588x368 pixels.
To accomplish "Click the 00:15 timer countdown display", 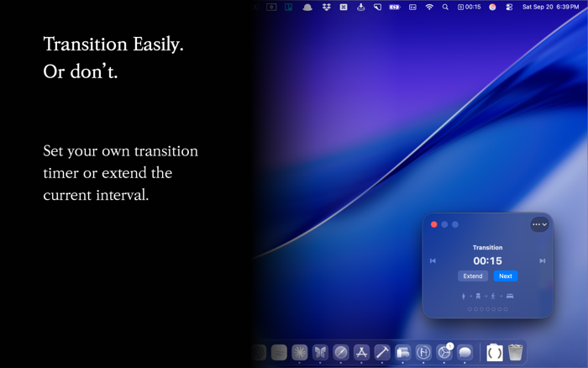I will tap(487, 260).
